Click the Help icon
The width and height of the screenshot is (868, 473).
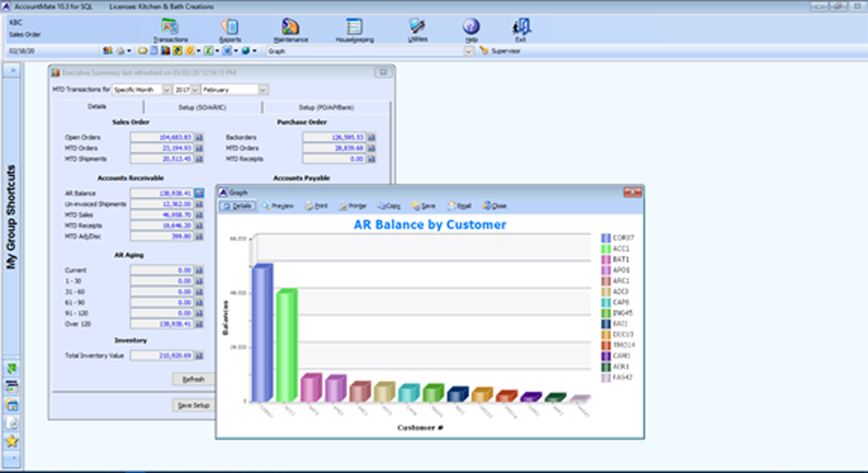(471, 29)
